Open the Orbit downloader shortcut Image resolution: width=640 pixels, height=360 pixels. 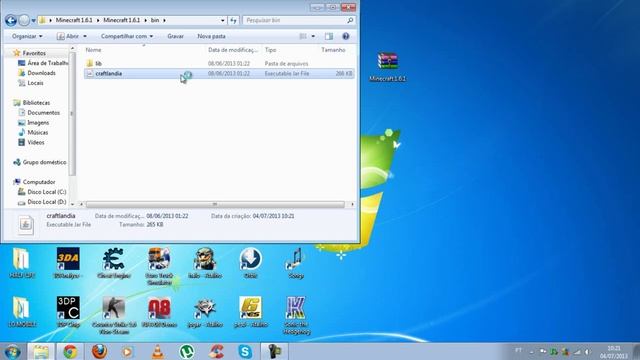click(250, 263)
